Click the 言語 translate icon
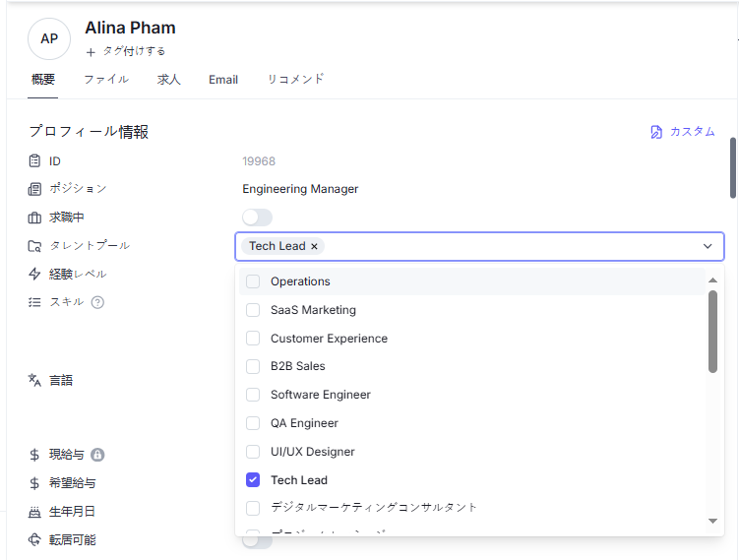This screenshot has width=739, height=560. click(34, 380)
